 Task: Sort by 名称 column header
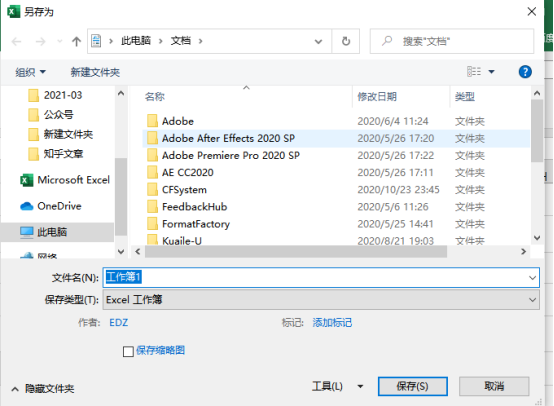click(155, 96)
